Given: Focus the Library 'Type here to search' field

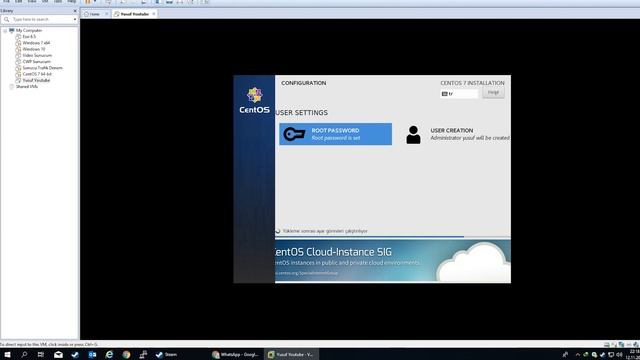Looking at the screenshot, I should [x=40, y=19].
